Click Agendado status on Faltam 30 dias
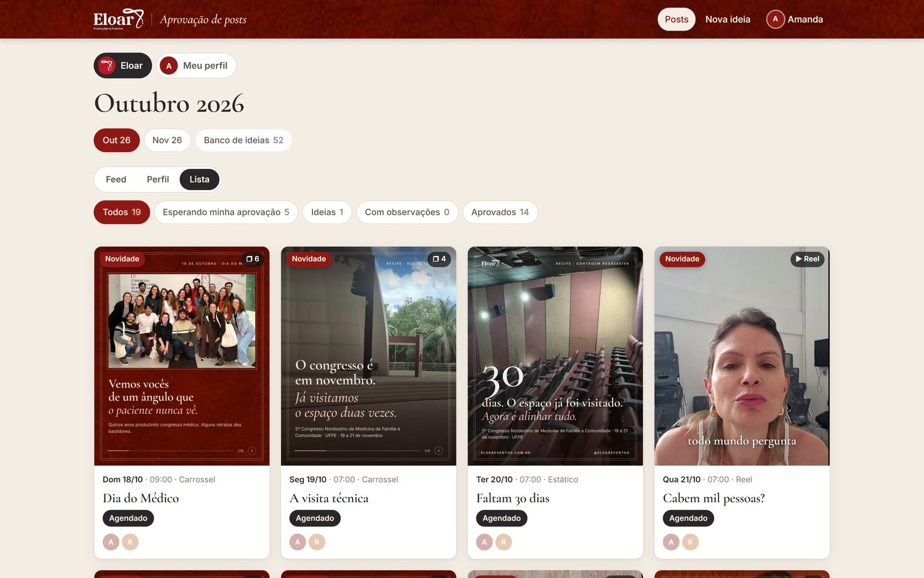Image resolution: width=924 pixels, height=578 pixels. pyautogui.click(x=501, y=518)
